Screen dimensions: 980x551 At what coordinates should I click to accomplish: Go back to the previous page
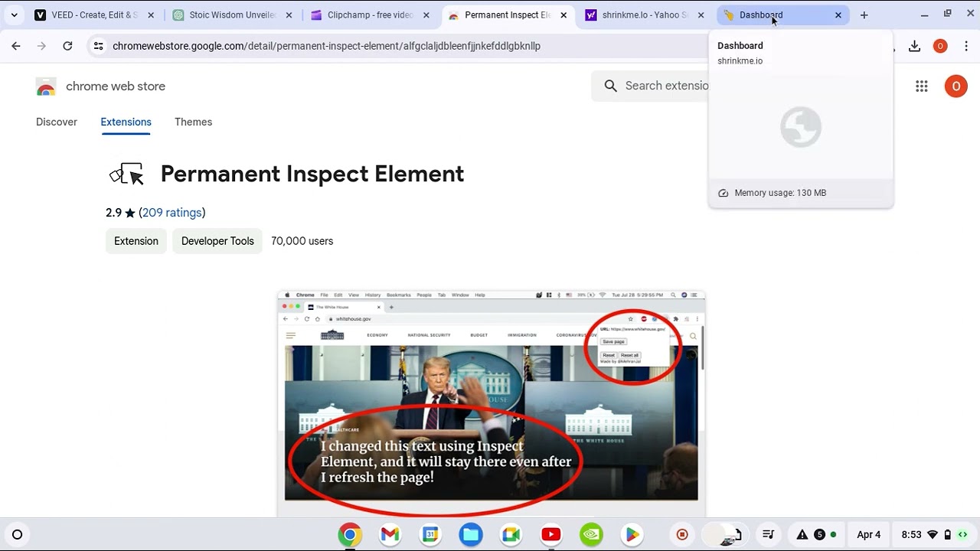tap(16, 46)
